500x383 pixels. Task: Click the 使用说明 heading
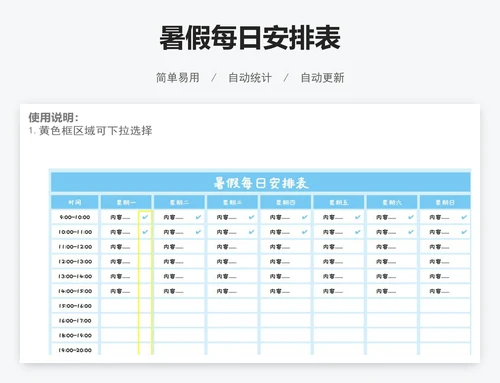(x=53, y=117)
